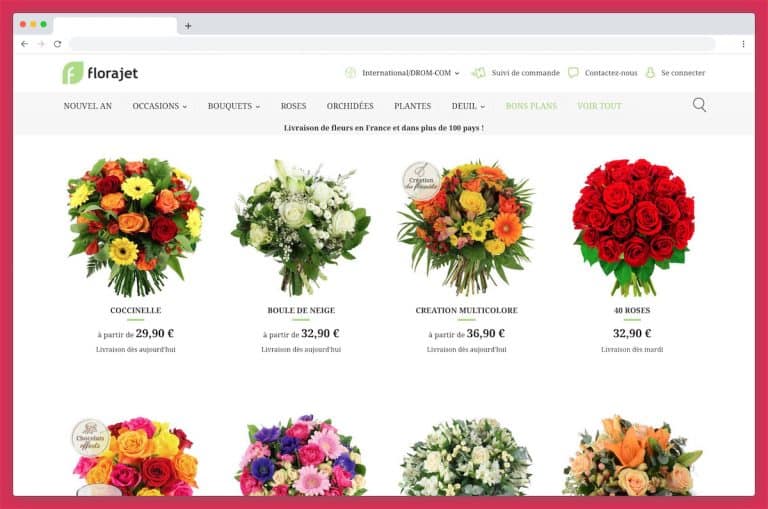
Task: Reload the page with refresh icon
Action: coord(57,44)
